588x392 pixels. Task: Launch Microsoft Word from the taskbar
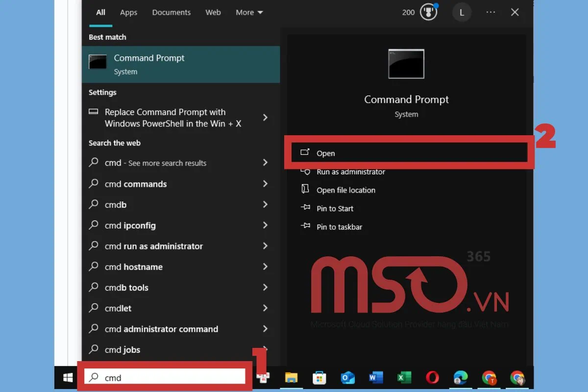click(375, 378)
